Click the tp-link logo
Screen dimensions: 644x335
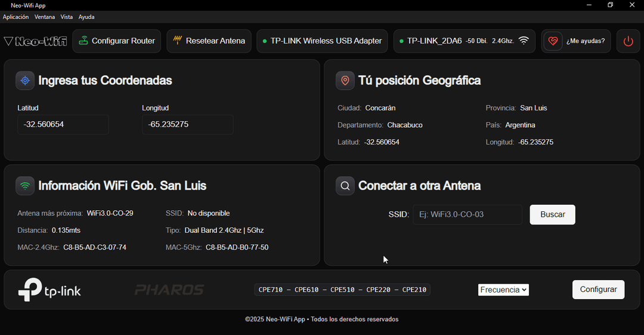(49, 290)
